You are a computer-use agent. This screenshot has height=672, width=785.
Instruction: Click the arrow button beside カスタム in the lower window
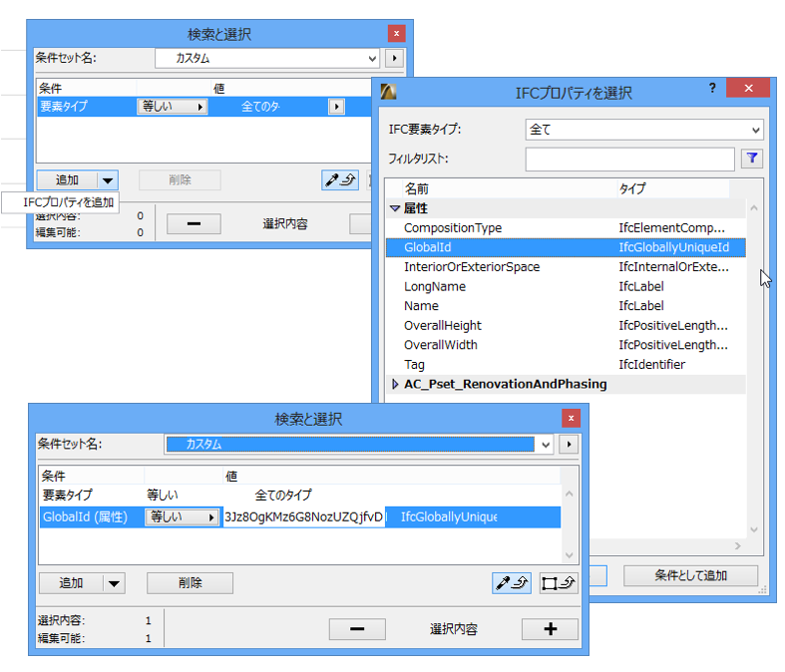click(x=569, y=444)
